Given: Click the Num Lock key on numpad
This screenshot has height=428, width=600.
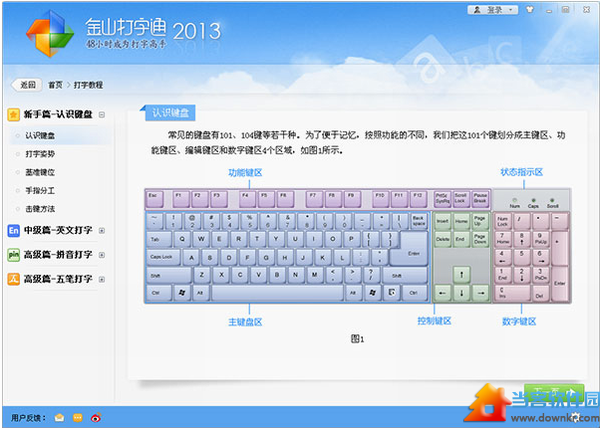Looking at the screenshot, I should pos(503,222).
